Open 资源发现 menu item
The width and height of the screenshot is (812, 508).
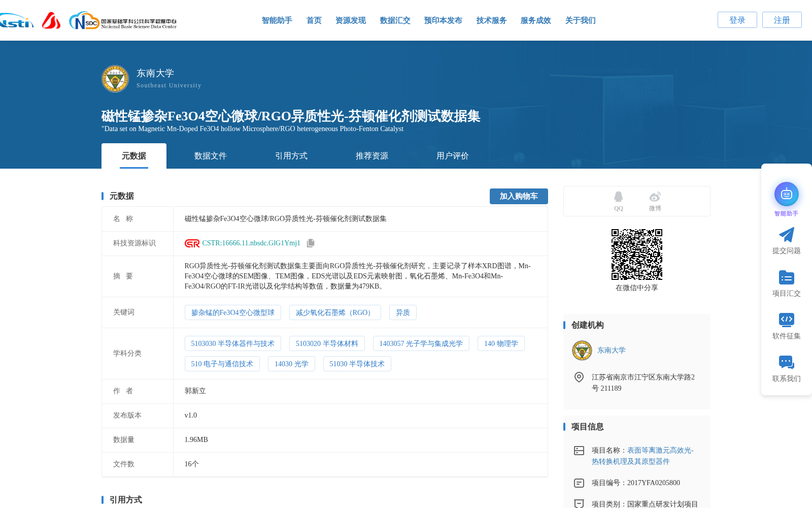(351, 20)
